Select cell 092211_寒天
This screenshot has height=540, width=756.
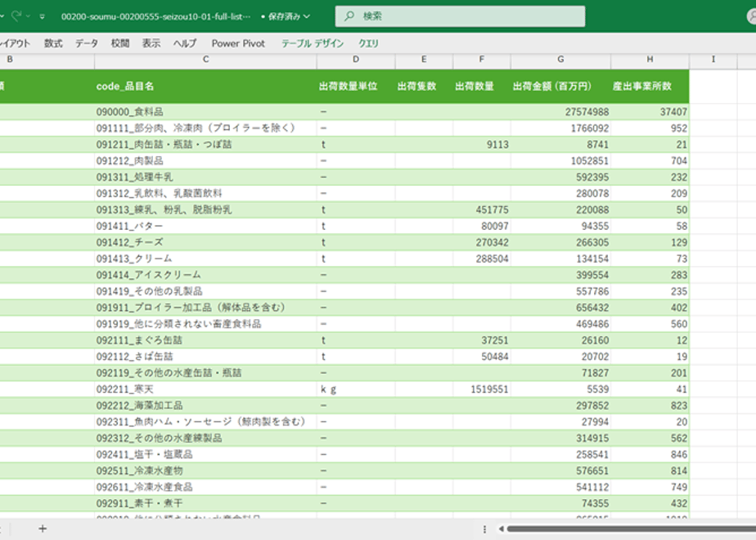(x=206, y=389)
